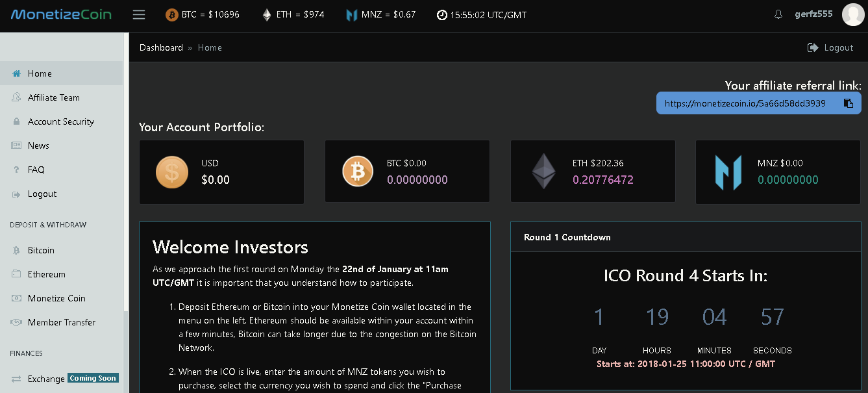Click the Member Transfer handshake icon
This screenshot has height=393, width=868.
pyautogui.click(x=16, y=322)
